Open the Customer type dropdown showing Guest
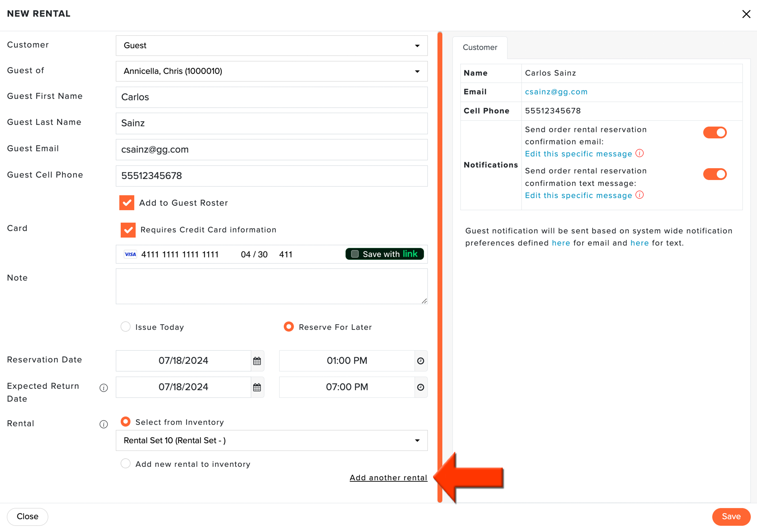Image resolution: width=757 pixels, height=532 pixels. click(272, 46)
